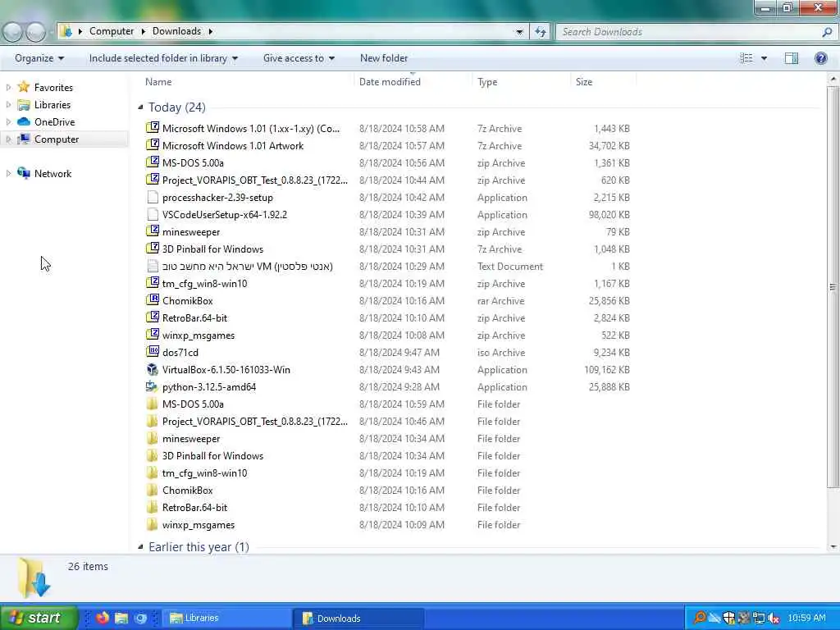Switch to the Libraries taskbar window
The width and height of the screenshot is (840, 630).
coord(227,618)
